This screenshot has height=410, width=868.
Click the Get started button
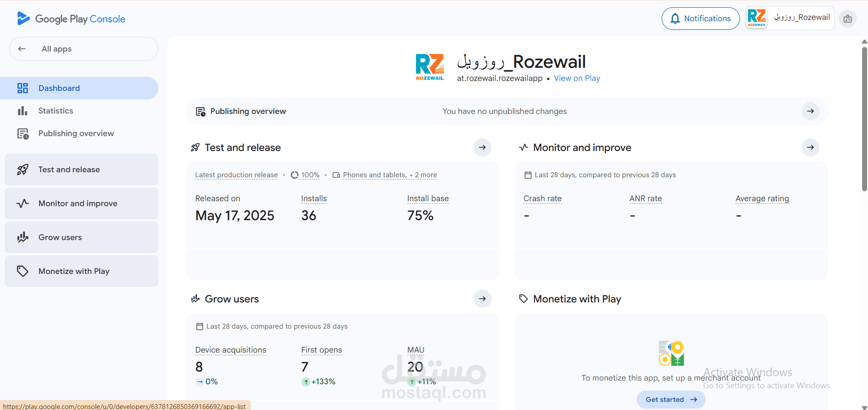click(x=671, y=400)
